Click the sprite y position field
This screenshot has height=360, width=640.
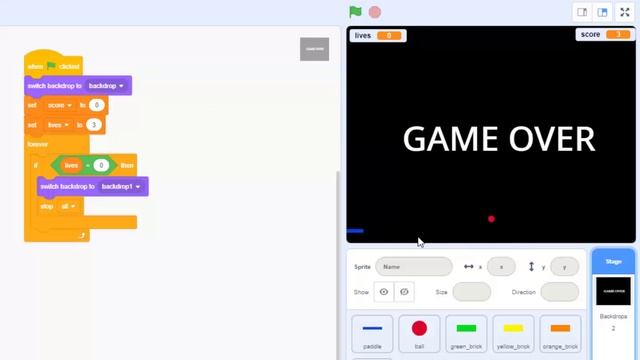pyautogui.click(x=564, y=267)
